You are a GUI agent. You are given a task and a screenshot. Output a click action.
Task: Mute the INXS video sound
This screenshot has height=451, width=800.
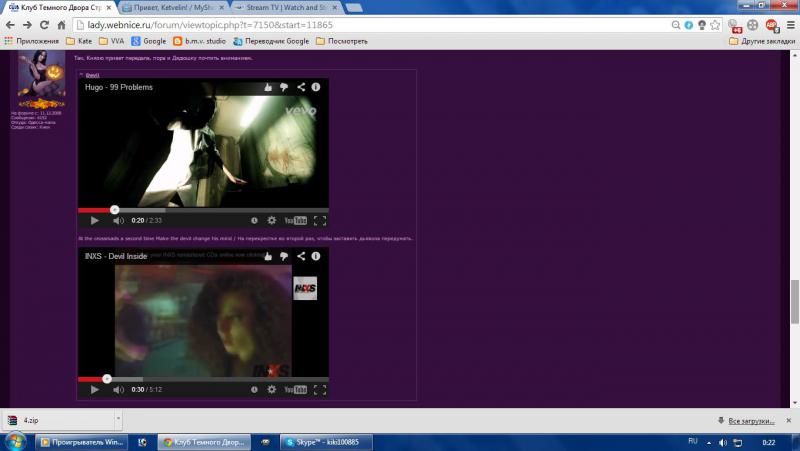click(118, 389)
